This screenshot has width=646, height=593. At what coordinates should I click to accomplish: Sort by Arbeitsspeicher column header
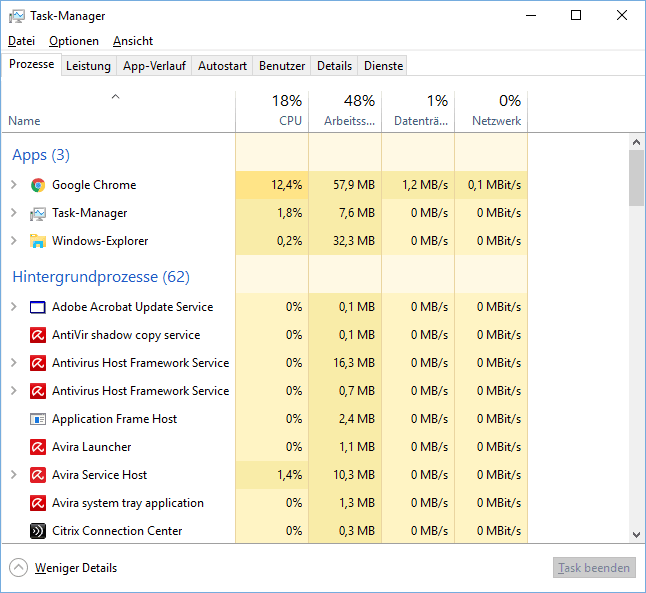click(345, 112)
